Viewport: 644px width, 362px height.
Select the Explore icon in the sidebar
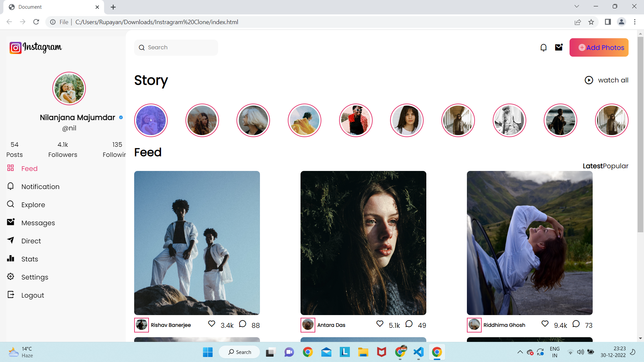point(10,204)
